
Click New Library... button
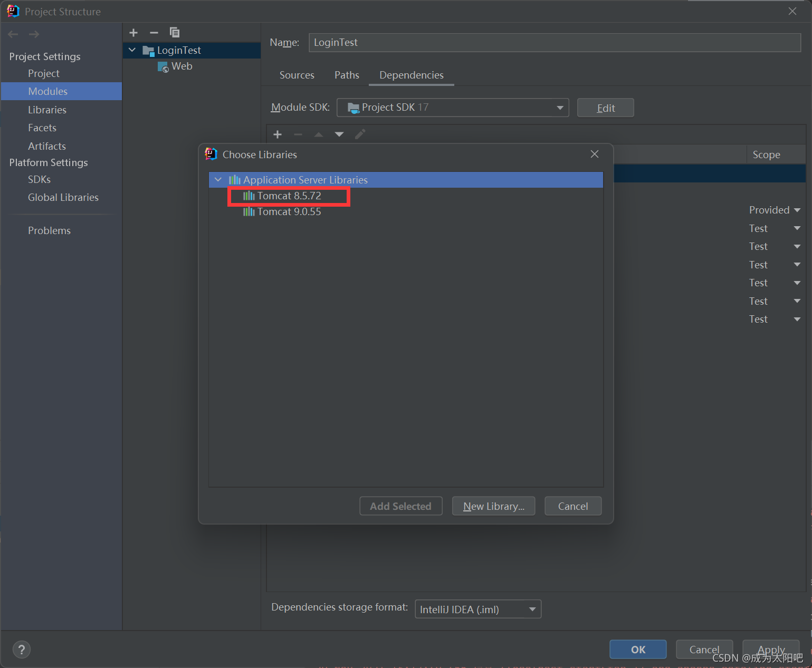pyautogui.click(x=494, y=506)
